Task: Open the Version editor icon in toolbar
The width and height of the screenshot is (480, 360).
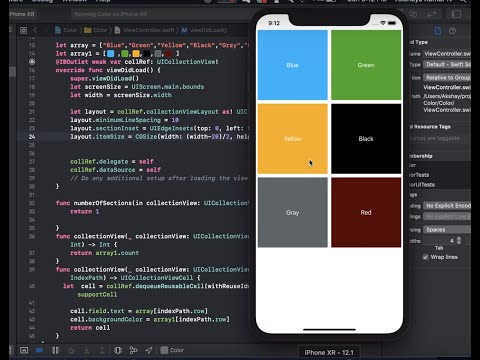Action: [432, 14]
